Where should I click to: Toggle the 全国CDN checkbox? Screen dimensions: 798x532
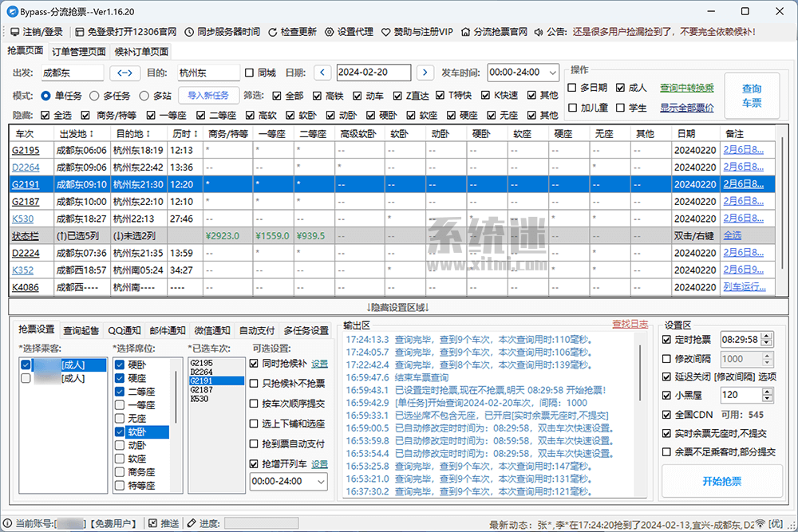(666, 415)
